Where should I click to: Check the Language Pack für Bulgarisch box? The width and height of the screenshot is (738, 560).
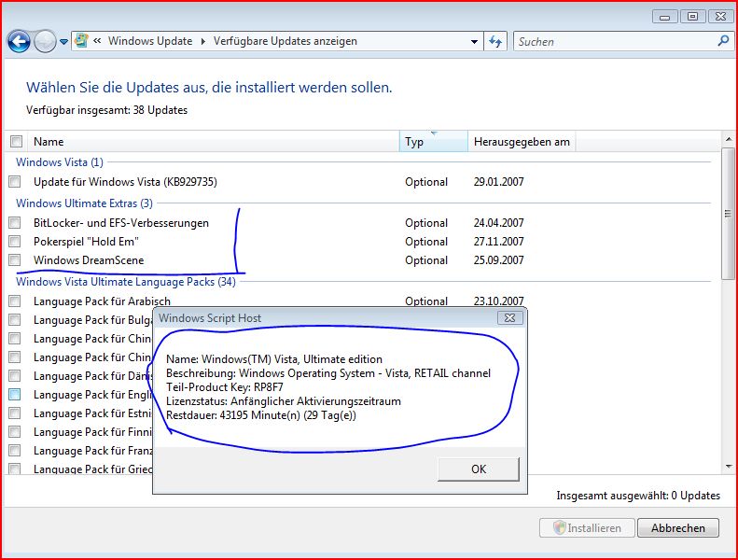[x=15, y=320]
